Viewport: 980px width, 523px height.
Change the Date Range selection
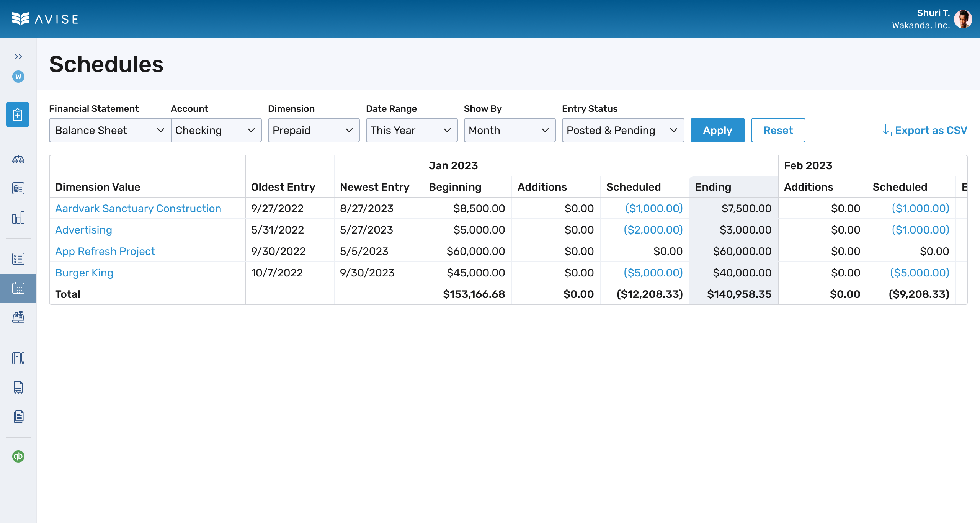[412, 130]
